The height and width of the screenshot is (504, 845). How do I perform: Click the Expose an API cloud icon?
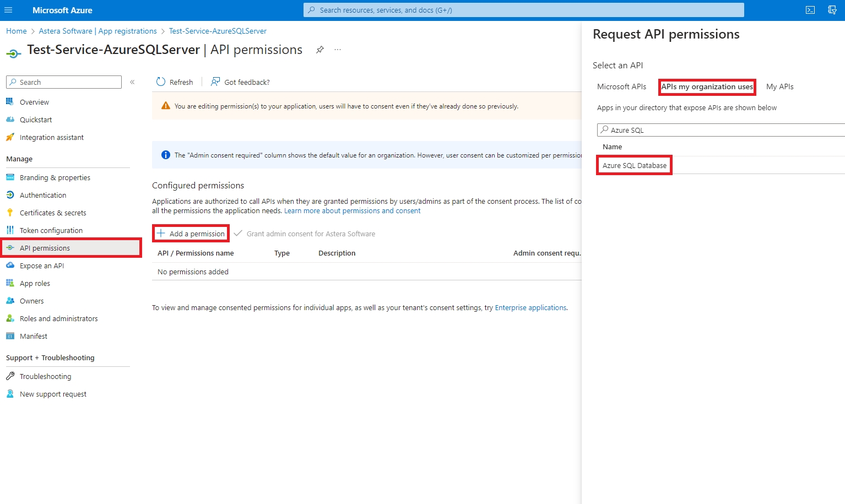pyautogui.click(x=10, y=265)
